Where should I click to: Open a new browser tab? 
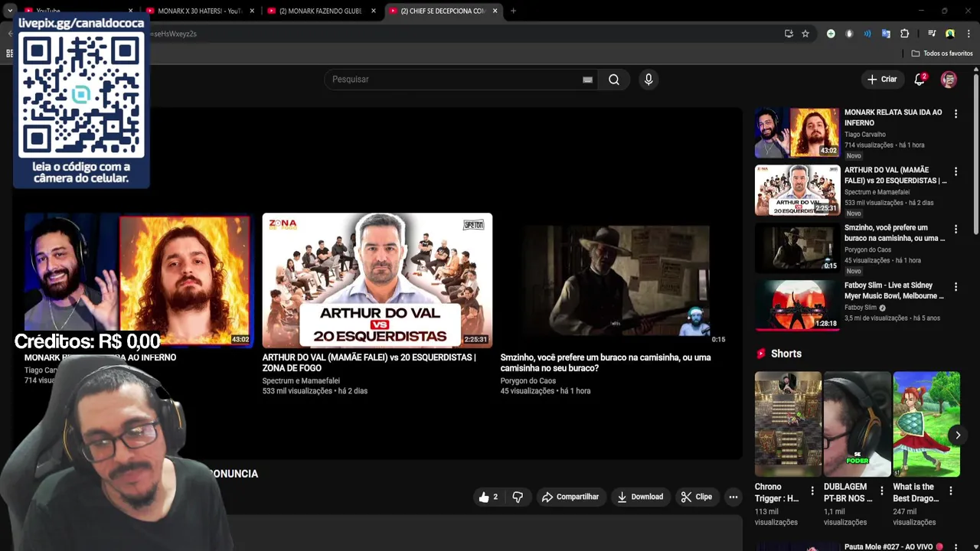point(513,11)
